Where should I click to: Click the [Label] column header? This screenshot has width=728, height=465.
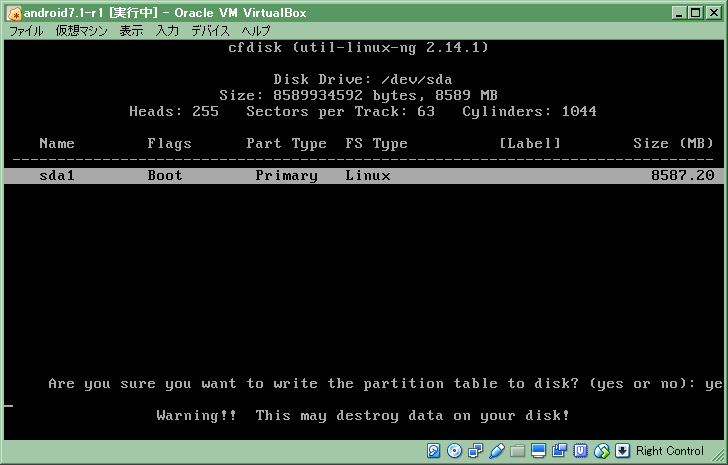[x=530, y=143]
